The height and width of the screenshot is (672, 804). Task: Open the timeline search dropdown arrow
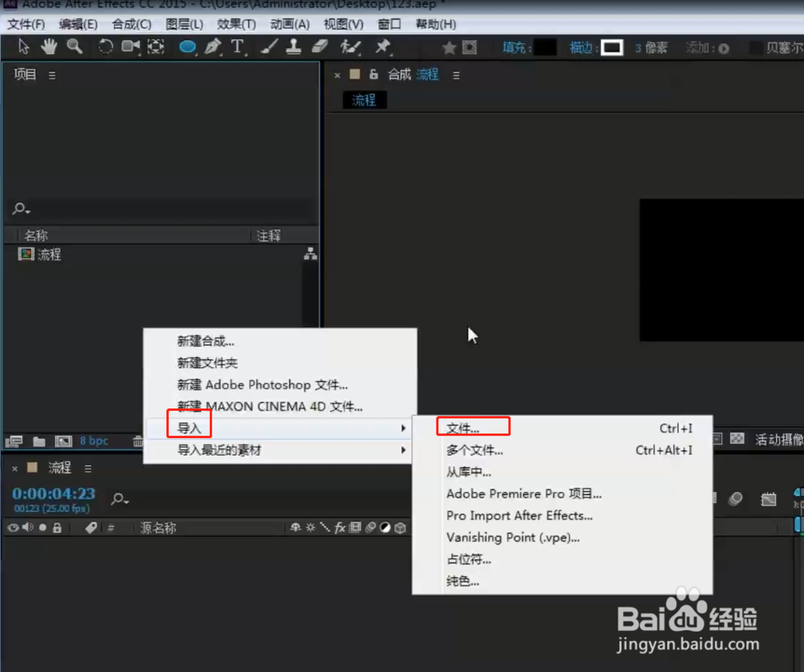coord(125,500)
